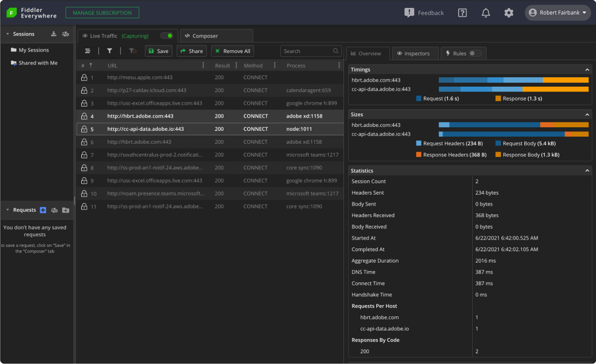The height and width of the screenshot is (364, 596).
Task: Click the lock icon on row 1
Action: pos(84,77)
